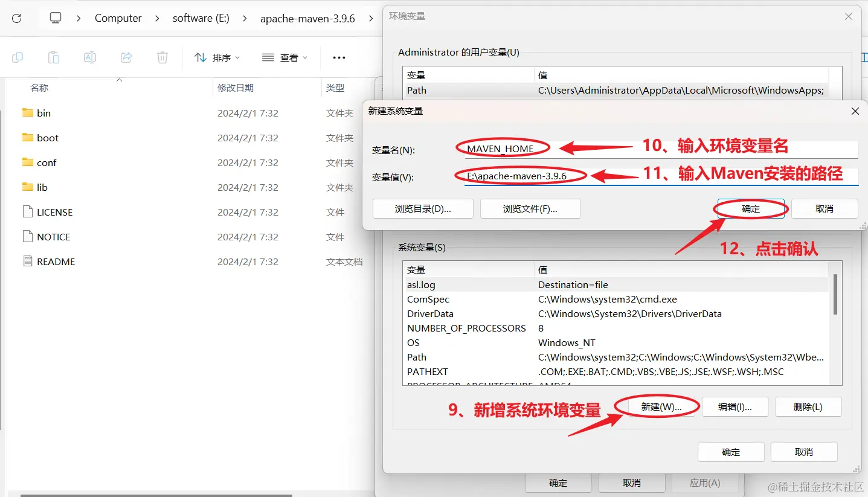
Task: Select the OS system variable row
Action: (x=616, y=342)
